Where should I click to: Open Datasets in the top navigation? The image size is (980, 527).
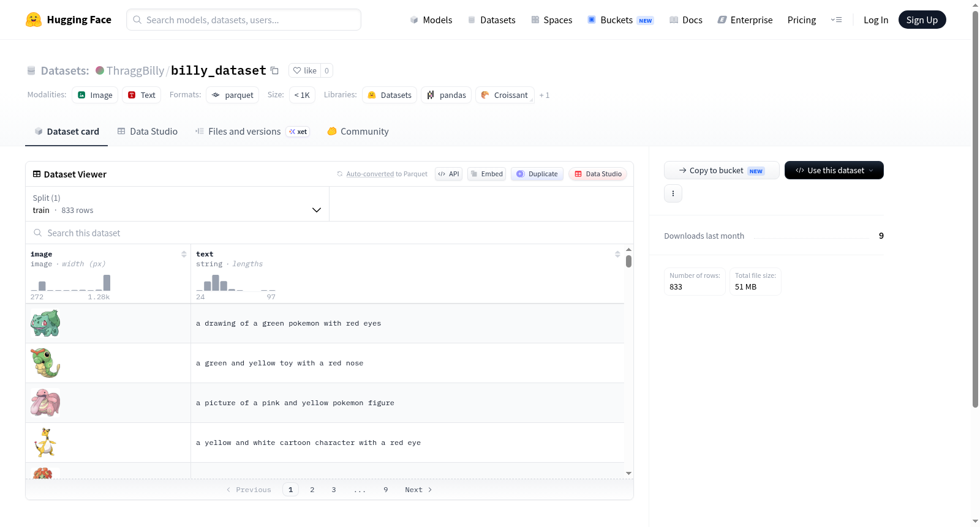[x=492, y=20]
